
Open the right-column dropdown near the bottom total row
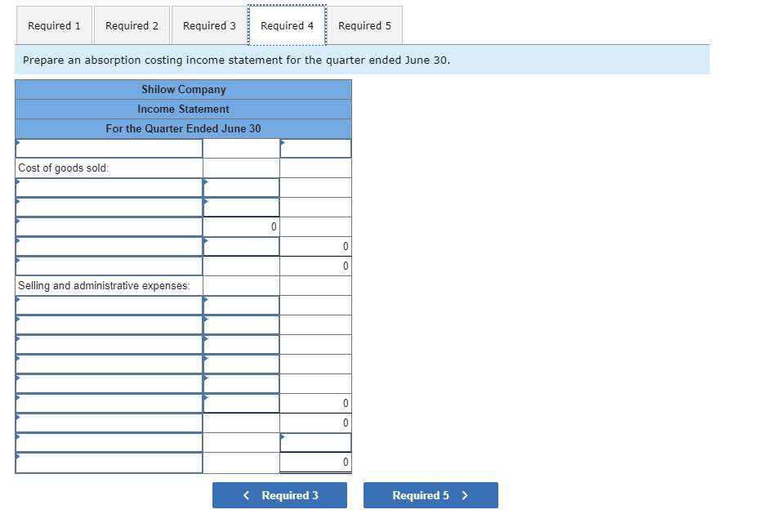pyautogui.click(x=315, y=442)
